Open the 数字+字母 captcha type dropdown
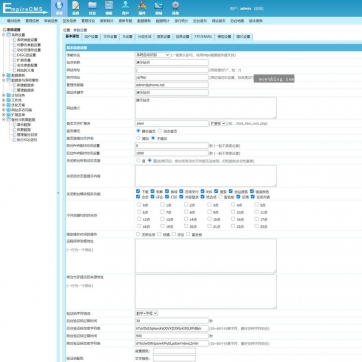Viewport: 362px width, 362px height. [x=146, y=313]
